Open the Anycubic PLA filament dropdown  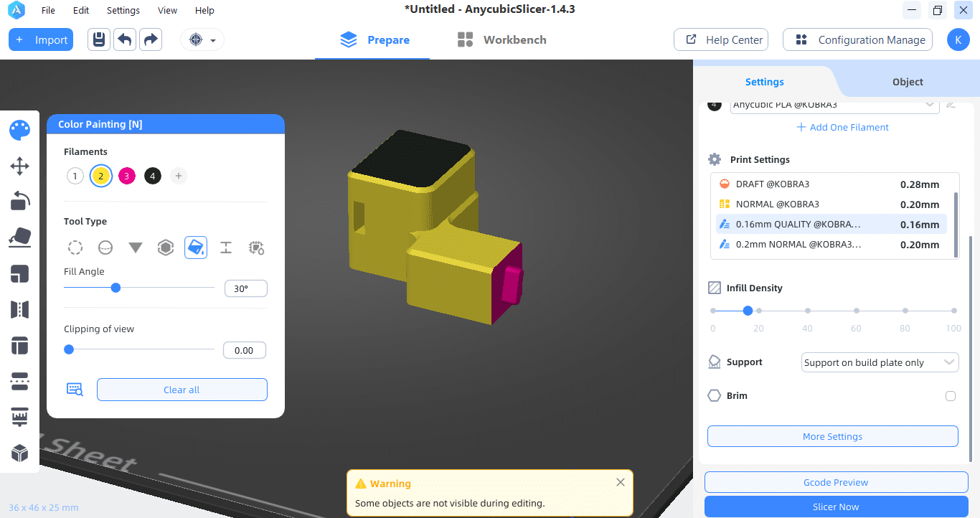pos(834,105)
